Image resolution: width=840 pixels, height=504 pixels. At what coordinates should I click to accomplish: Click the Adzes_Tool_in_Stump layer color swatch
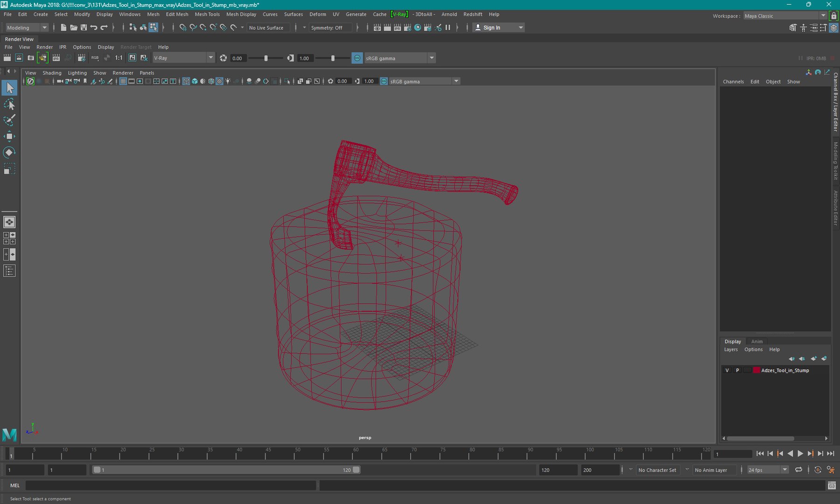[756, 370]
